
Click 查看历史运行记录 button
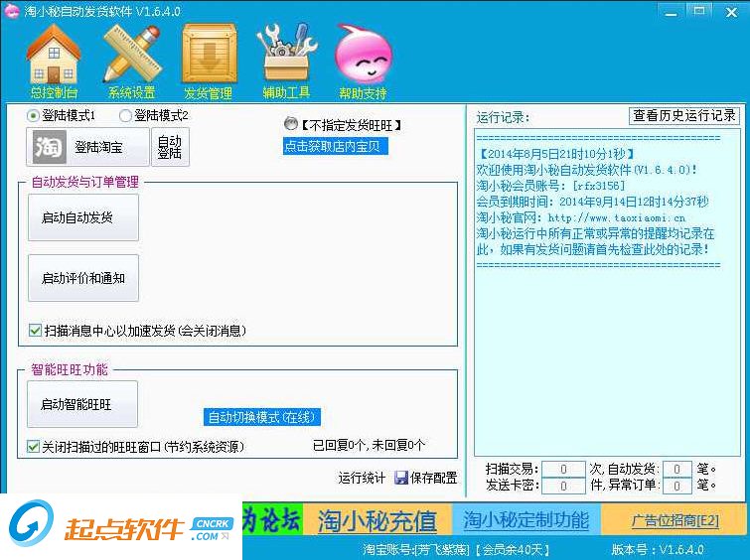pyautogui.click(x=684, y=115)
